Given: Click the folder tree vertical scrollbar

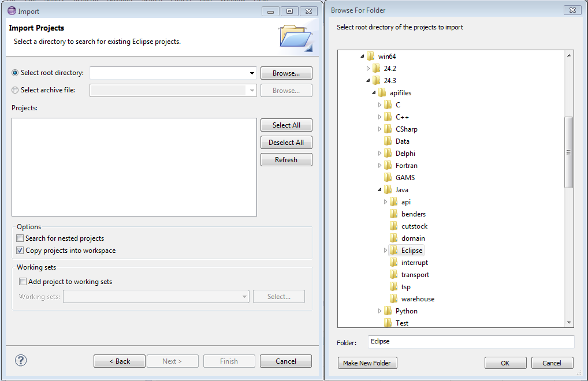Looking at the screenshot, I should tap(568, 152).
